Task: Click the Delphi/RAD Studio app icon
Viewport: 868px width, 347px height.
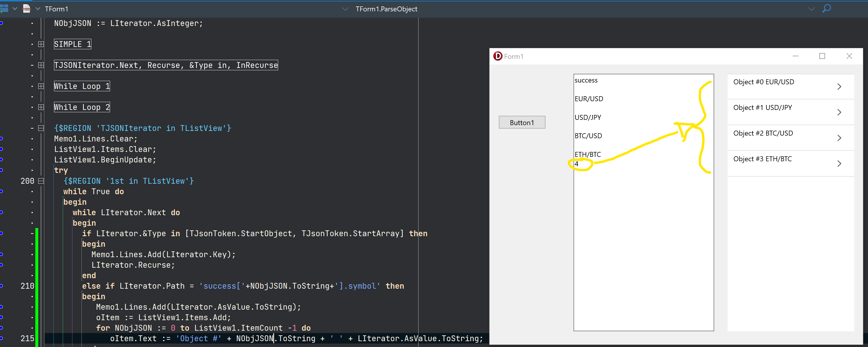Action: pyautogui.click(x=498, y=56)
